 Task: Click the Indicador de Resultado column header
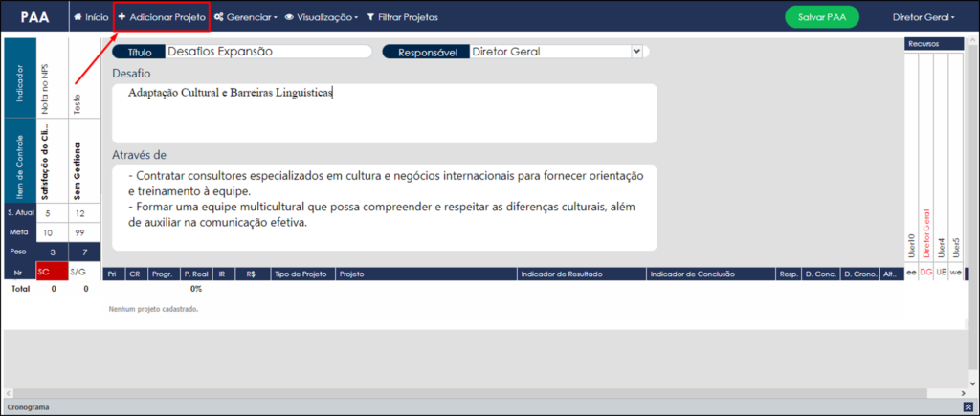pyautogui.click(x=581, y=274)
